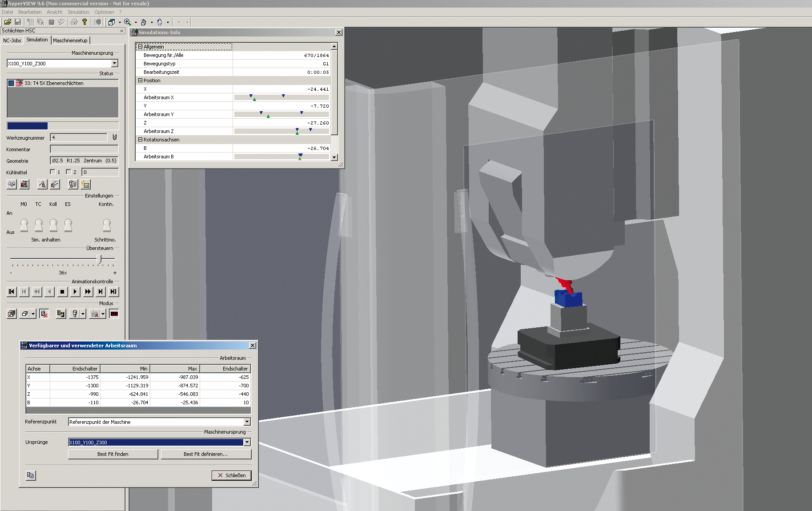
Task: Open the Datei menu
Action: pyautogui.click(x=8, y=12)
